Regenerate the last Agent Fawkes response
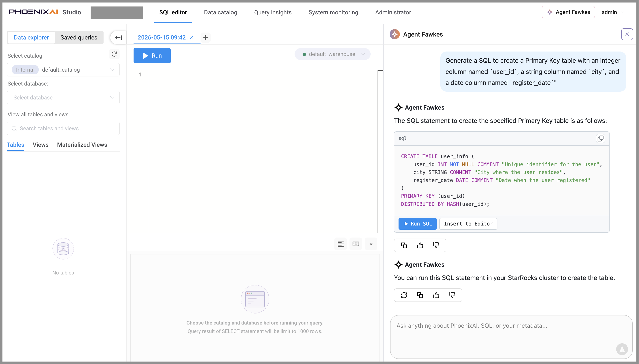Viewport: 639px width, 364px height. tap(404, 295)
